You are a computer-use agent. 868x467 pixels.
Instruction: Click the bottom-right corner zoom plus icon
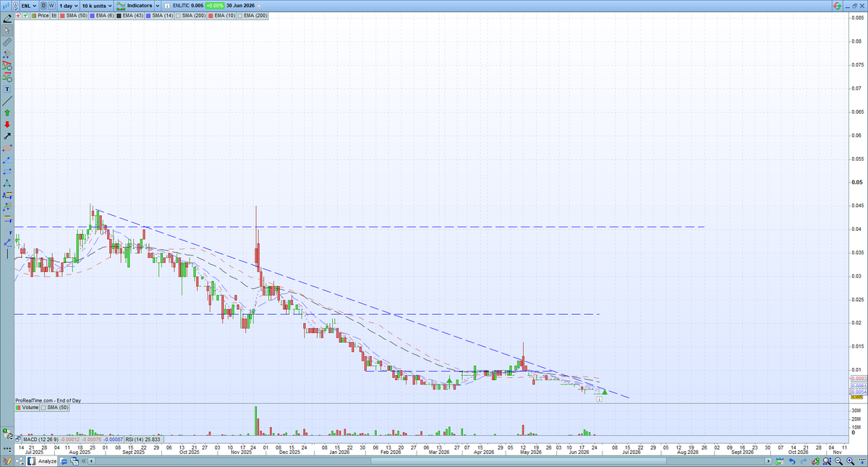click(850, 461)
